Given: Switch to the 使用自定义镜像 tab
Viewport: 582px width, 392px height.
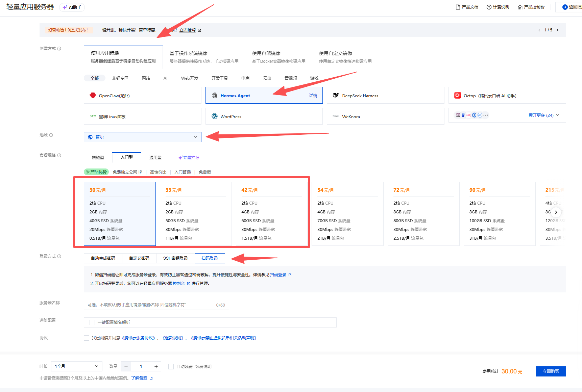Looking at the screenshot, I should 345,57.
